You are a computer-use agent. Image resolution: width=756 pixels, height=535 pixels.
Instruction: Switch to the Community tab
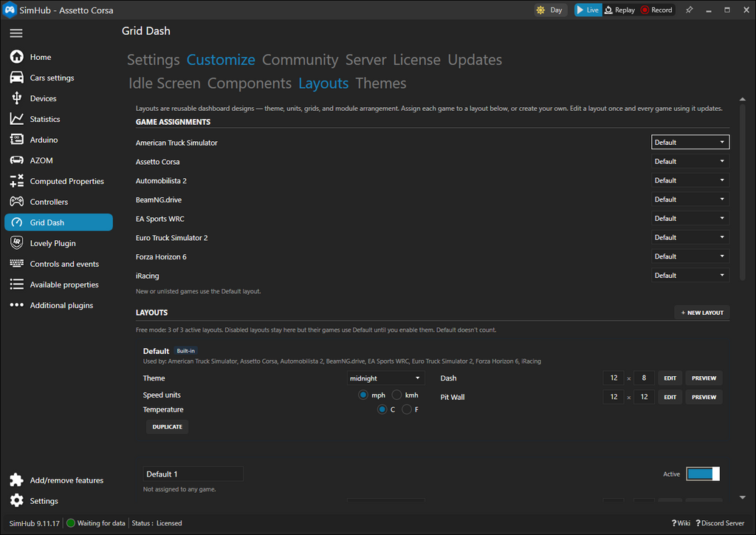tap(300, 60)
